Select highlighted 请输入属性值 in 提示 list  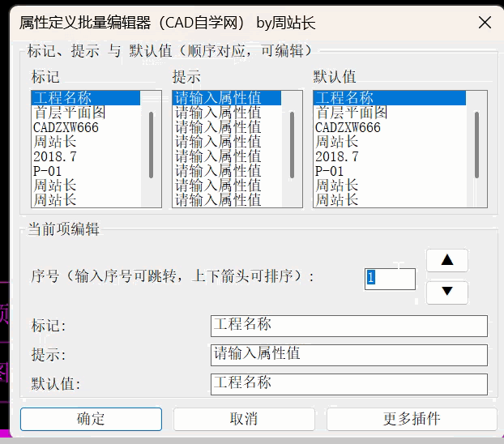(x=218, y=98)
